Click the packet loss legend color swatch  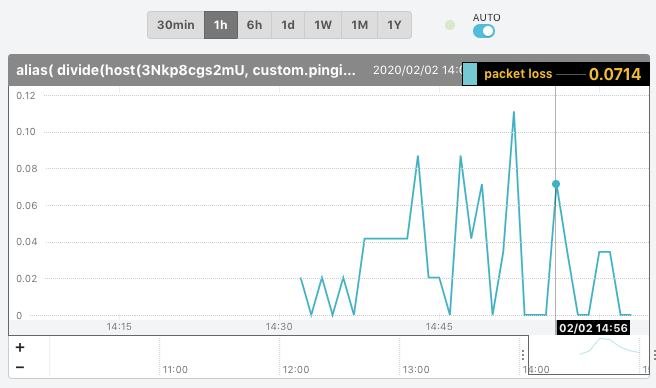(470, 74)
